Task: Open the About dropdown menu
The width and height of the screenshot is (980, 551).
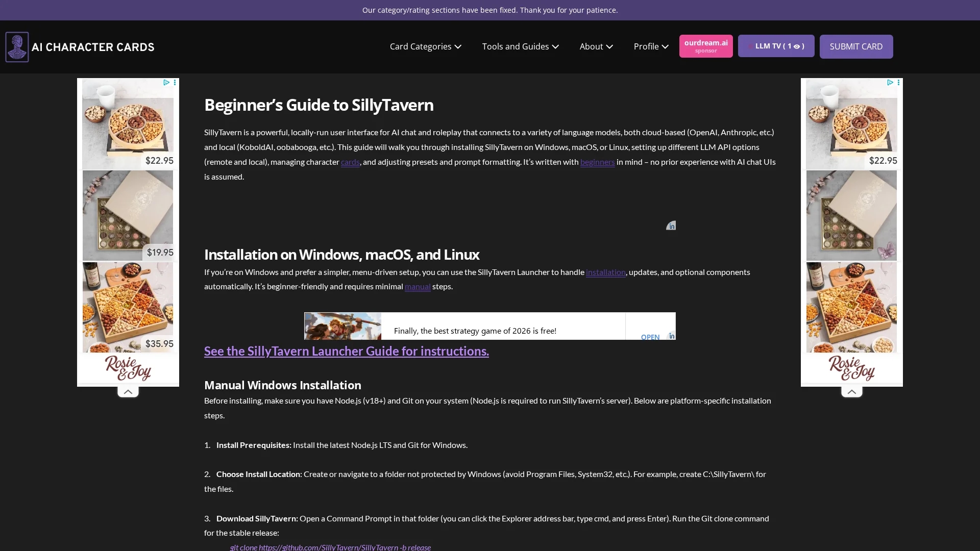Action: click(596, 46)
